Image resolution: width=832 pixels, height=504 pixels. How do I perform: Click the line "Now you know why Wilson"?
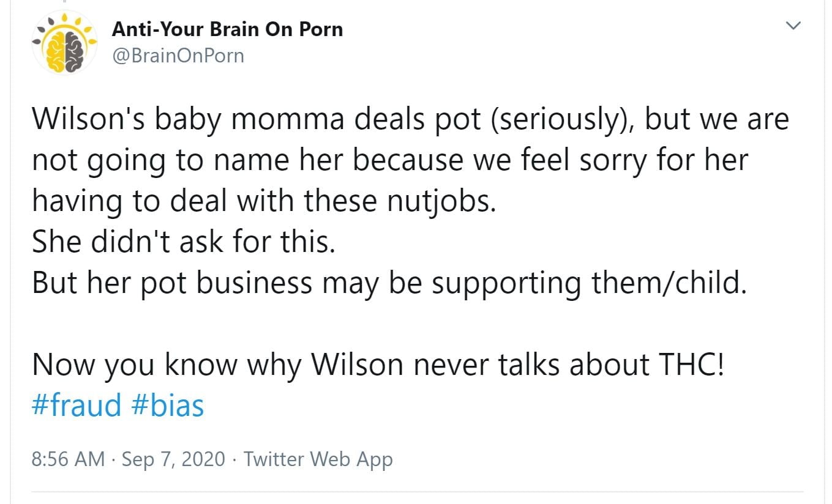pyautogui.click(x=378, y=364)
